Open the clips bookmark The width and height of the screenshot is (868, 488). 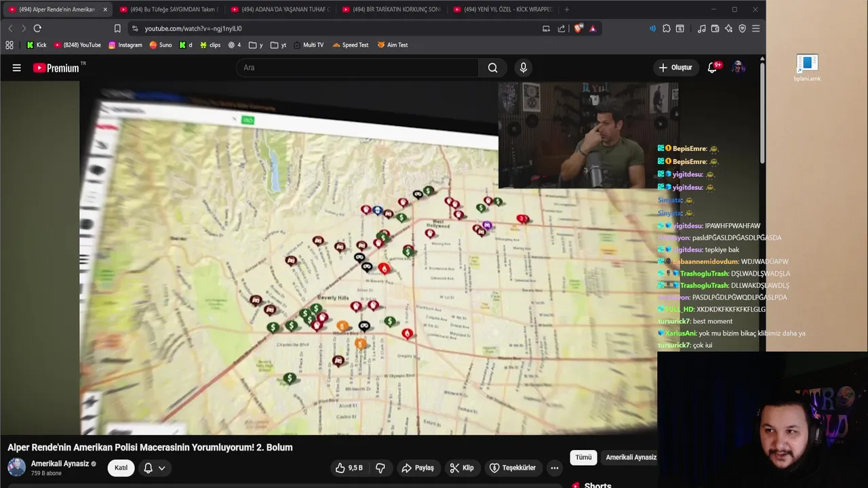click(x=210, y=45)
